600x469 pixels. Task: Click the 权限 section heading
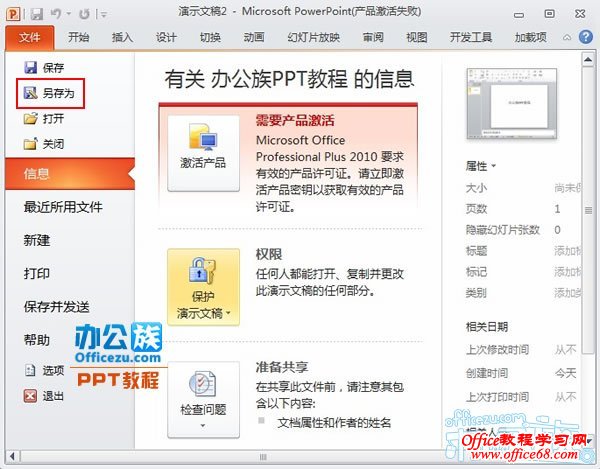pyautogui.click(x=269, y=255)
